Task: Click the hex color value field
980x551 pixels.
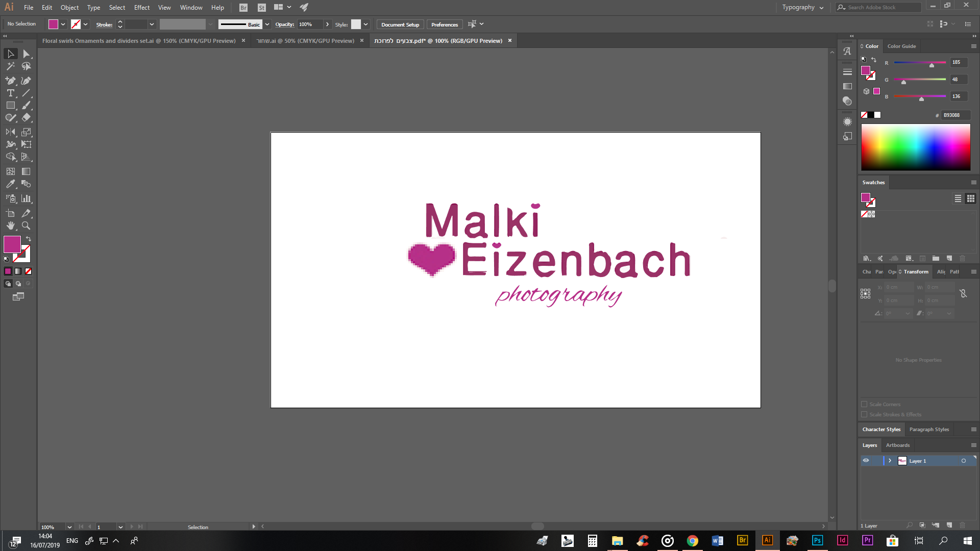Action: point(955,115)
